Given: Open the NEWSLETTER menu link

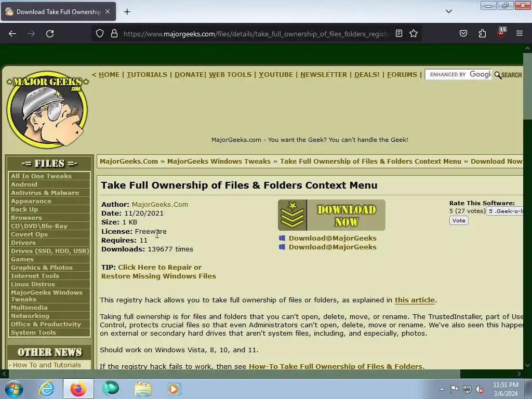Looking at the screenshot, I should click(x=324, y=75).
